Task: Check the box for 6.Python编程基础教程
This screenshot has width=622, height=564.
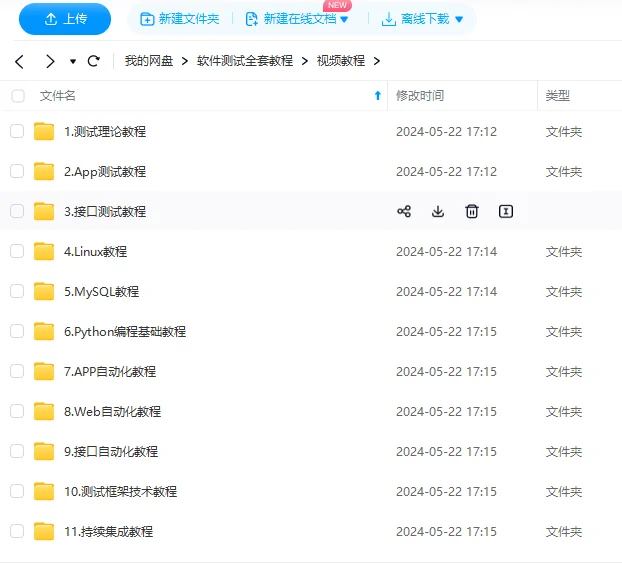Action: click(x=17, y=331)
